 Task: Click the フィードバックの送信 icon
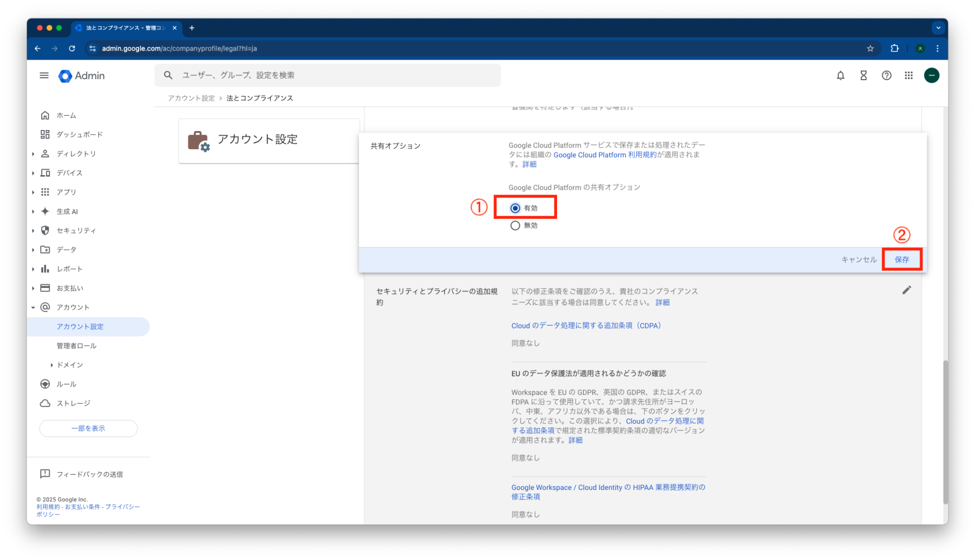pyautogui.click(x=45, y=474)
